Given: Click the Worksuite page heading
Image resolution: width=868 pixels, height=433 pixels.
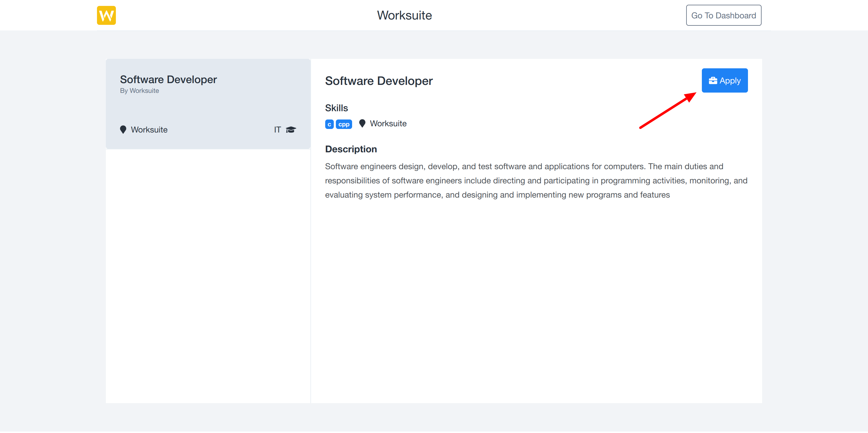Looking at the screenshot, I should pos(404,15).
